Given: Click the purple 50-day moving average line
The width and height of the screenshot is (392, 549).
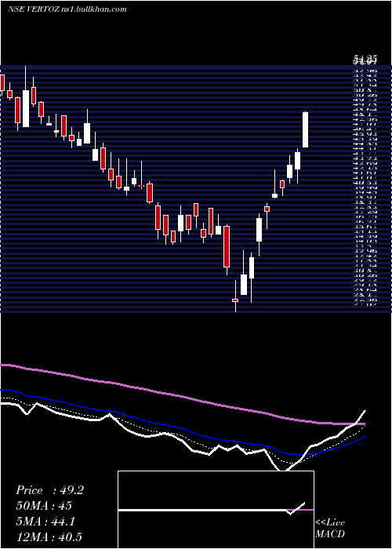Looking at the screenshot, I should tap(182, 396).
